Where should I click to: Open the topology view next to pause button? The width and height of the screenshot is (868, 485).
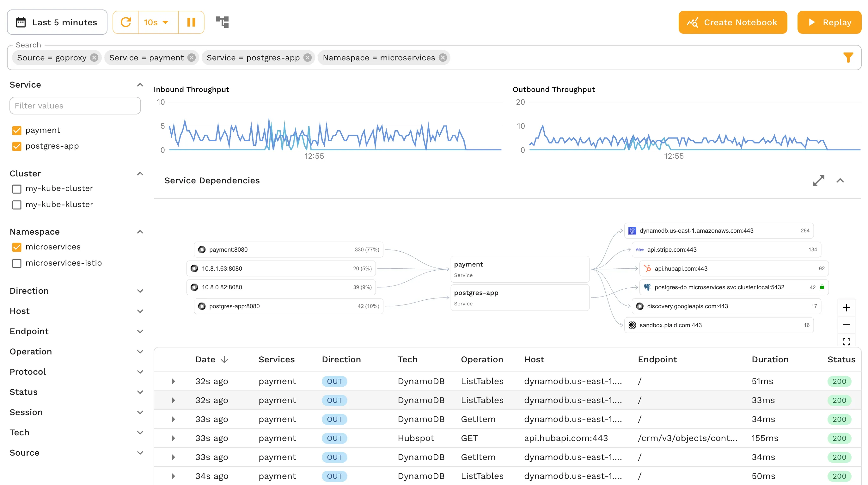coord(223,22)
